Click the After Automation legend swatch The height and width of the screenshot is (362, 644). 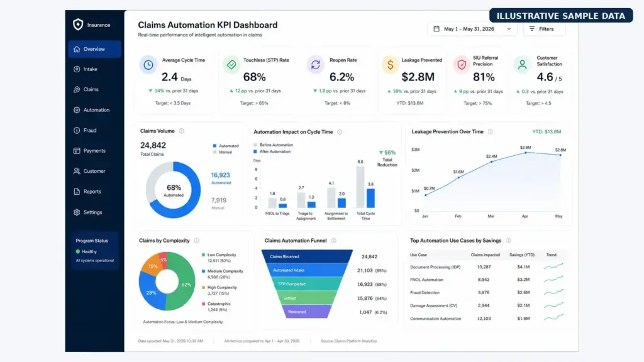coord(255,151)
